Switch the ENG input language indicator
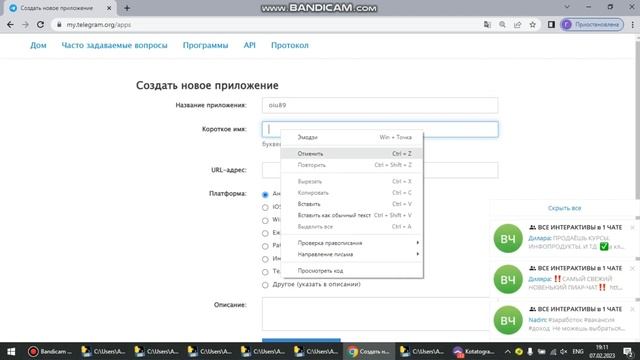The width and height of the screenshot is (640, 360). (578, 351)
